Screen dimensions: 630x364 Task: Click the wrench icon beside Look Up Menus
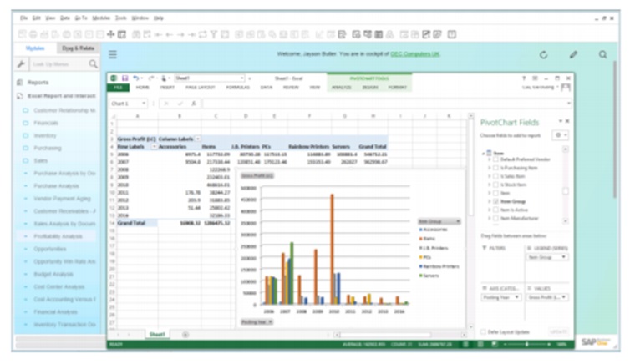[x=21, y=63]
